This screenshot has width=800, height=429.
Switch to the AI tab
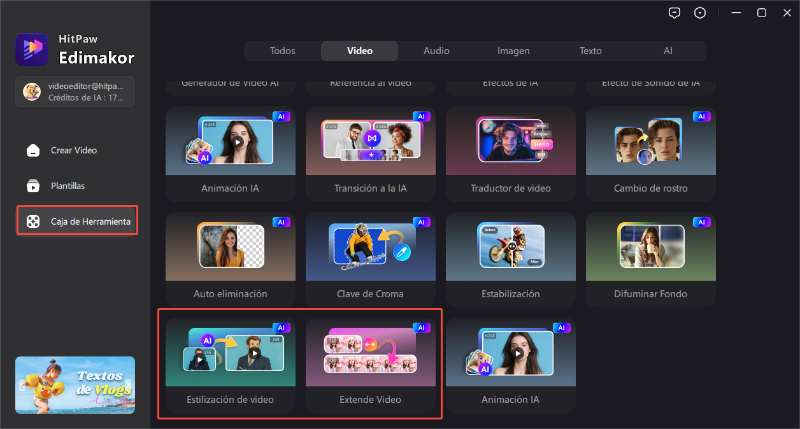click(667, 51)
